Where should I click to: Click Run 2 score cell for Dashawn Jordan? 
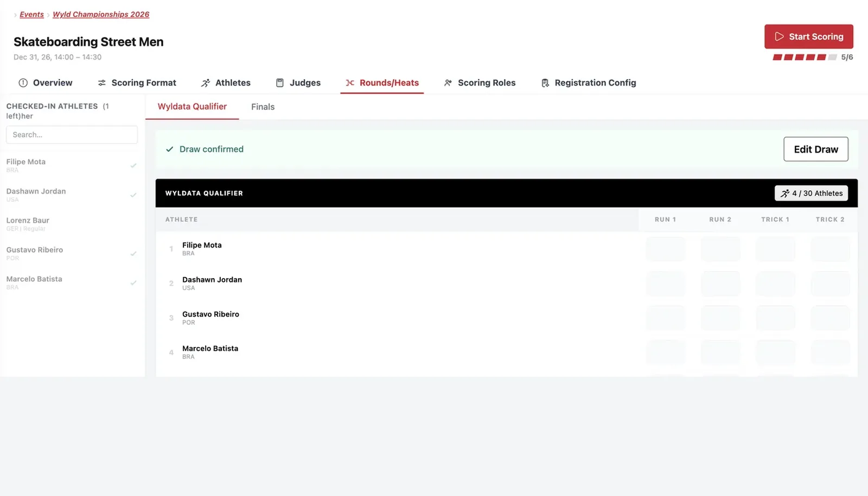[x=720, y=284]
